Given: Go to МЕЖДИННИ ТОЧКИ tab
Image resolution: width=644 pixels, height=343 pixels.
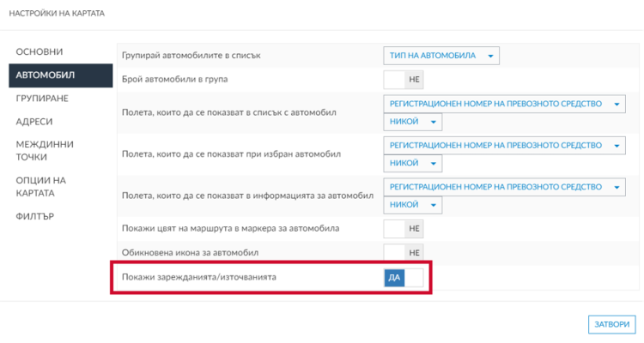Looking at the screenshot, I should pos(45,151).
